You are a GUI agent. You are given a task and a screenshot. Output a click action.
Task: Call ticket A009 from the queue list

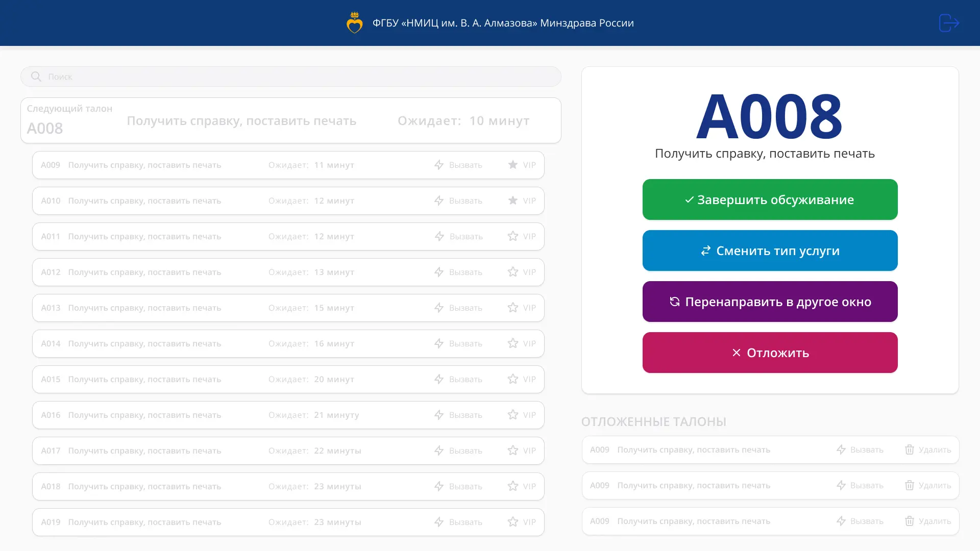(458, 165)
